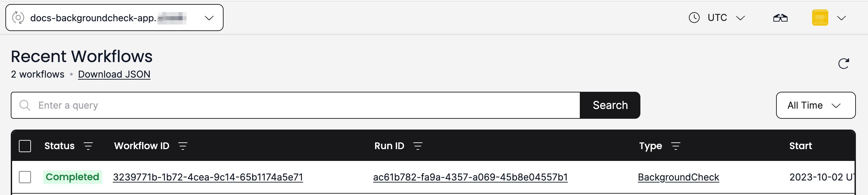Open the Type column filter
Image resolution: width=868 pixels, height=195 pixels.
pyautogui.click(x=676, y=146)
